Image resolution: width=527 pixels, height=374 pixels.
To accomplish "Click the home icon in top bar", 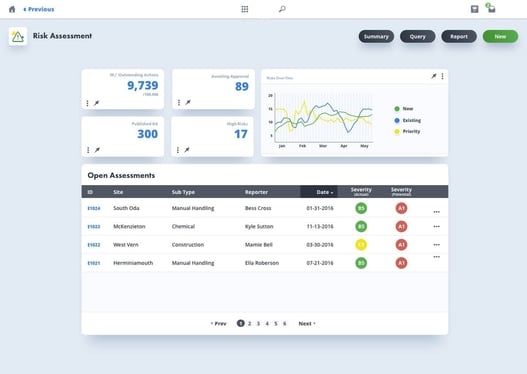I will point(12,9).
